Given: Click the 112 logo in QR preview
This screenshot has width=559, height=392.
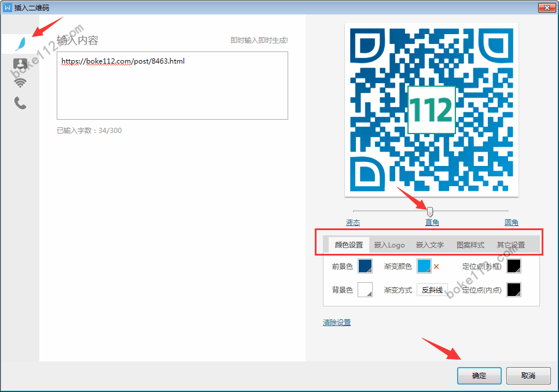Looking at the screenshot, I should point(432,110).
